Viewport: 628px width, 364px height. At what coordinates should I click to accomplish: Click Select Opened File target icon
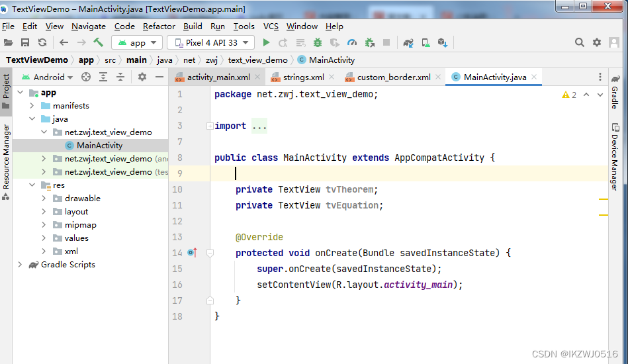click(86, 77)
